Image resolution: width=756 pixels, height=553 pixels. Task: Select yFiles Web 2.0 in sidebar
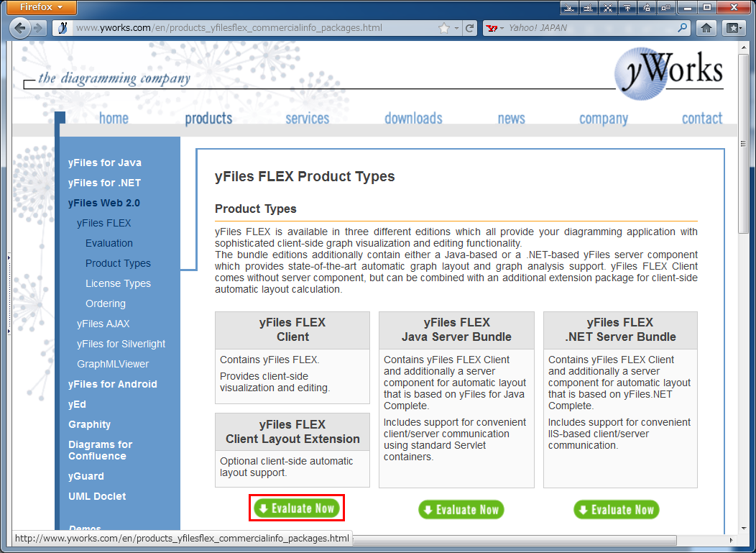click(104, 204)
